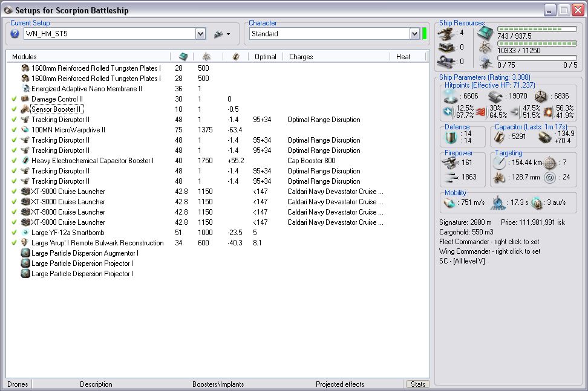
Task: Open the Character dropdown arrow
Action: (x=414, y=34)
